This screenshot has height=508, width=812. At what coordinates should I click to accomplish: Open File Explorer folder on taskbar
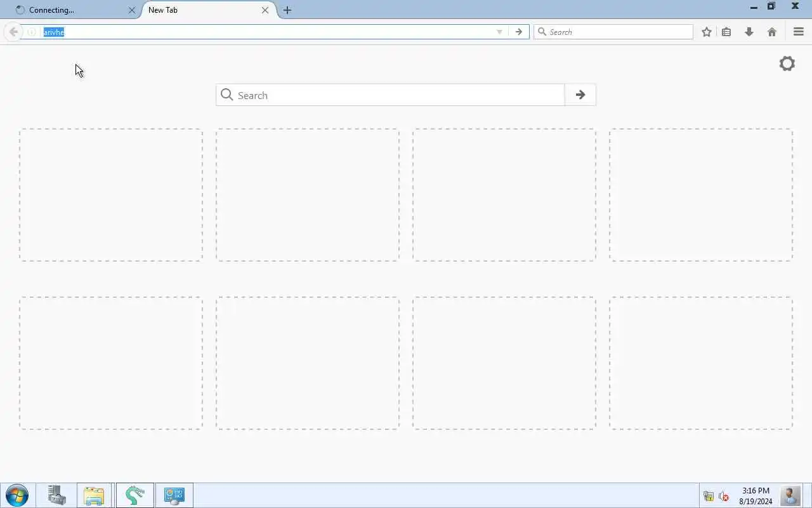pyautogui.click(x=94, y=495)
